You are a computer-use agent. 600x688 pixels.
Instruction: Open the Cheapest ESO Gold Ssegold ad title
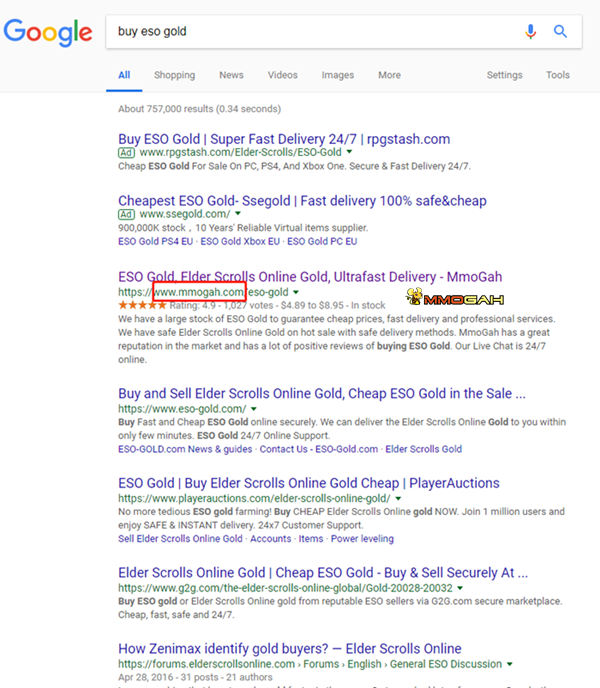point(302,201)
